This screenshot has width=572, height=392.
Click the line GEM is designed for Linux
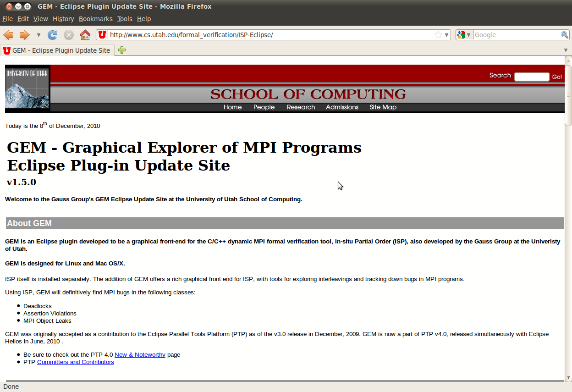click(x=65, y=264)
